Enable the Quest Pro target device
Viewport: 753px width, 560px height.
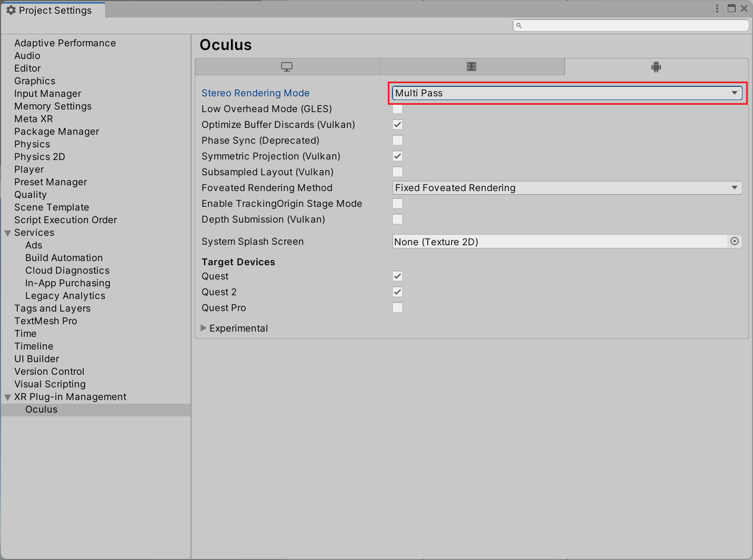click(398, 308)
